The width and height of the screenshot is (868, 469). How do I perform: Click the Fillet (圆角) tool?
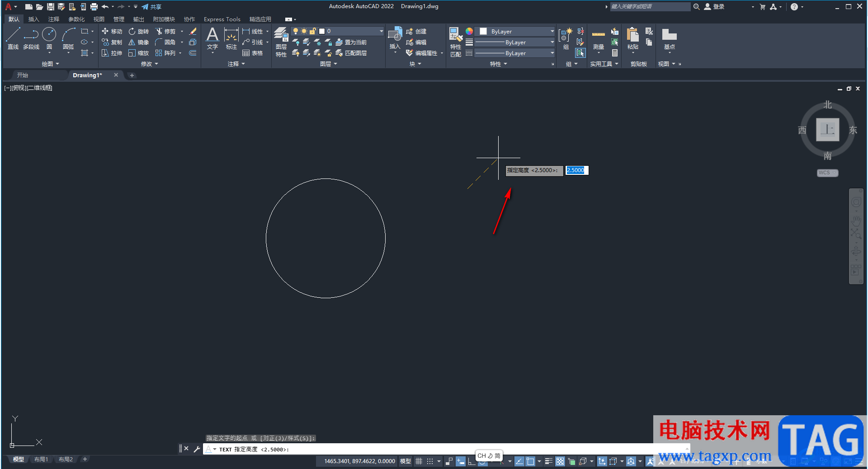165,42
